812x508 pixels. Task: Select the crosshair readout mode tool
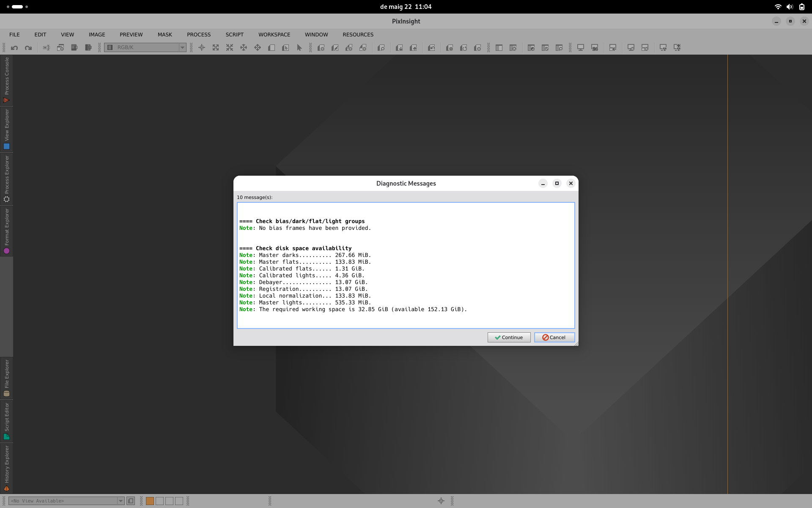[202, 48]
